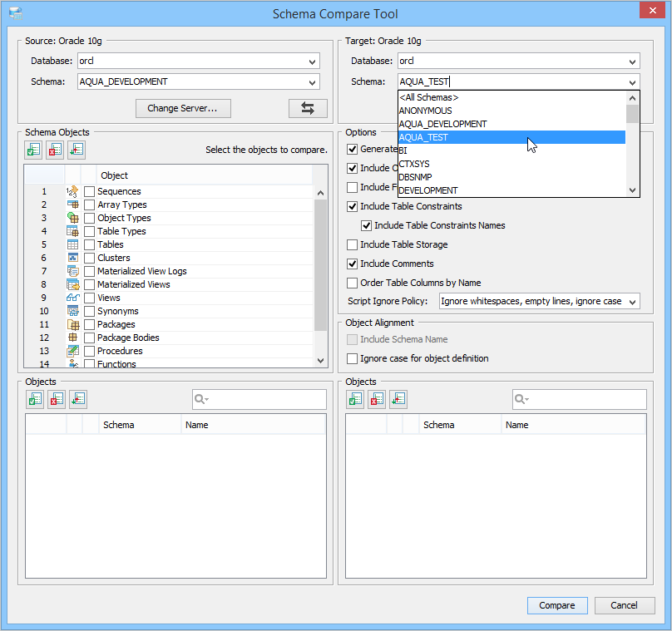The width and height of the screenshot is (672, 631).
Task: Click the Tables row icon
Action: pyautogui.click(x=73, y=244)
